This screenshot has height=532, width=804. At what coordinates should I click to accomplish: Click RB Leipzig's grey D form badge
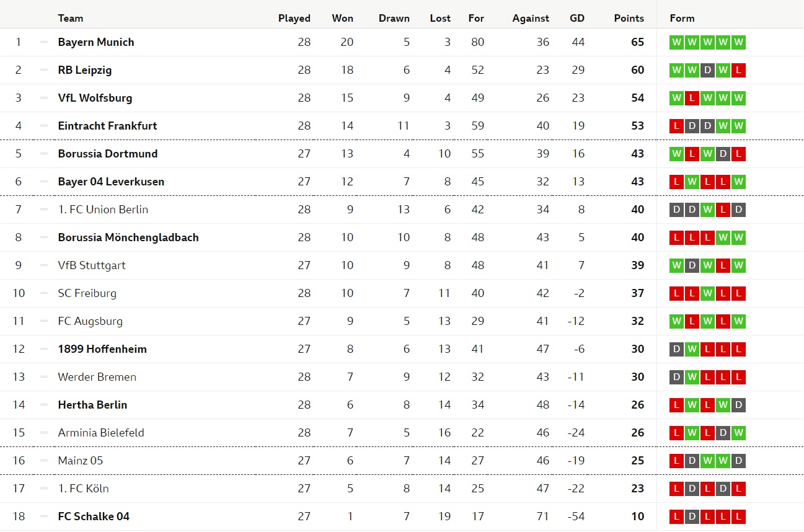tap(707, 70)
